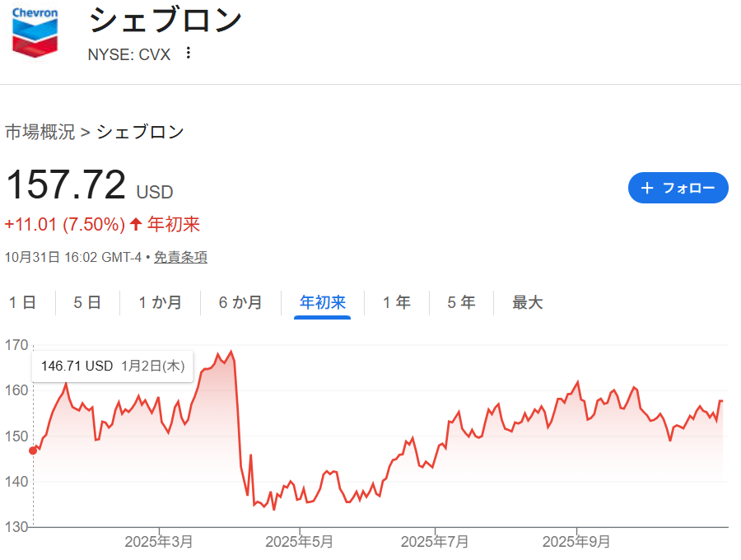
Task: Click the Chevron company logo
Action: click(35, 33)
